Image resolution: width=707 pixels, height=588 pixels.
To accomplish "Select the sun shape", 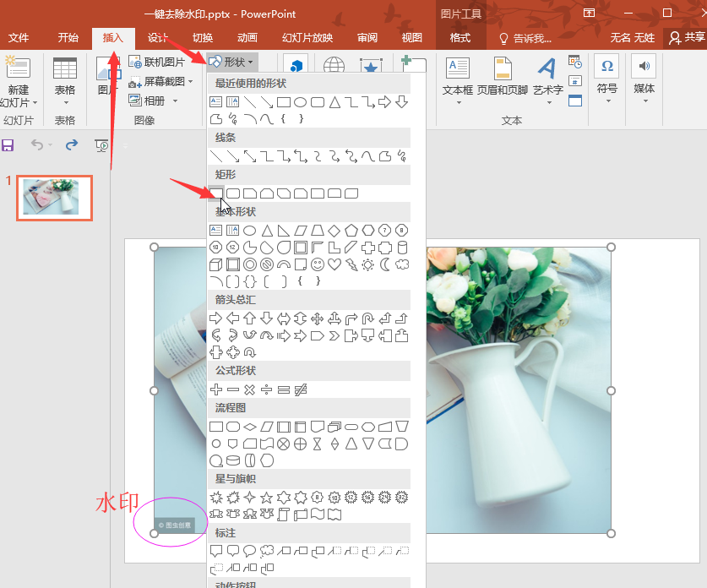I will point(368,264).
